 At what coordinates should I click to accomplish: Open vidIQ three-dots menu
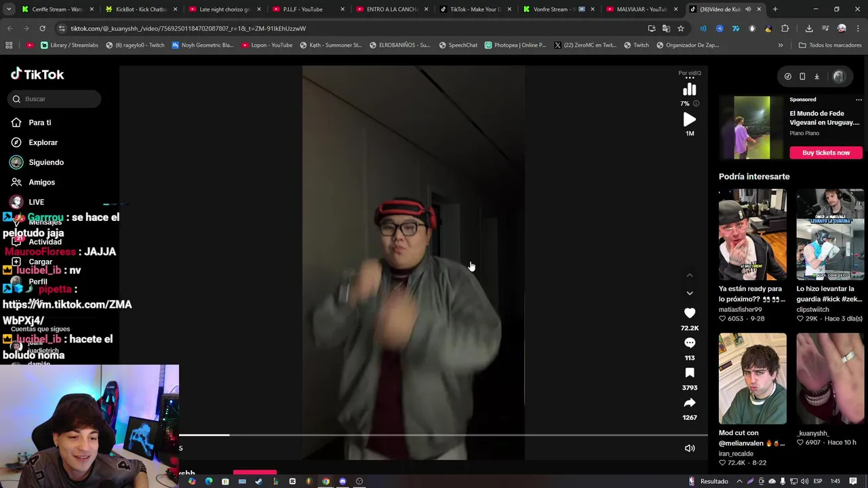click(690, 78)
